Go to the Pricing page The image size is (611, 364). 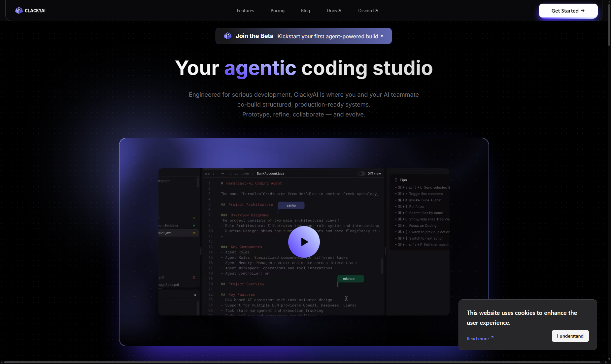pyautogui.click(x=277, y=11)
